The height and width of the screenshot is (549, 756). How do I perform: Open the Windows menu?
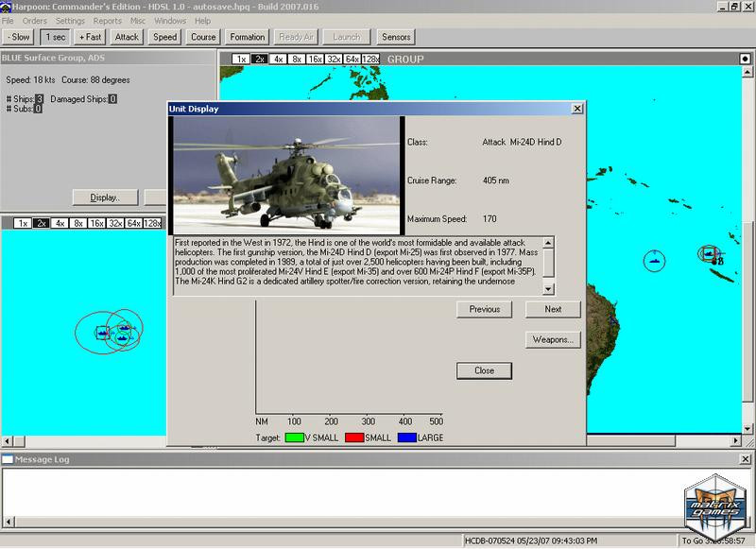pos(170,21)
